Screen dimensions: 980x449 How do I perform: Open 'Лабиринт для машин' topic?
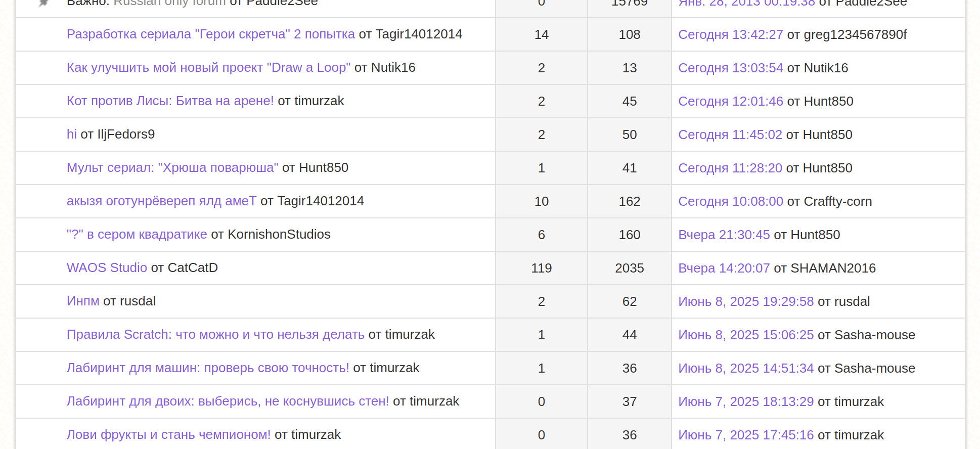point(207,368)
